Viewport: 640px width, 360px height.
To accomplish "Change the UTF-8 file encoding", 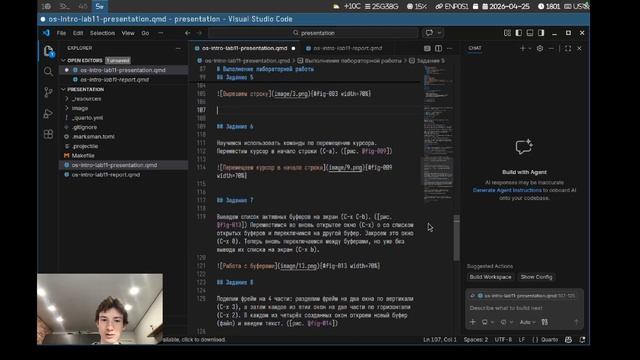I will (x=503, y=340).
